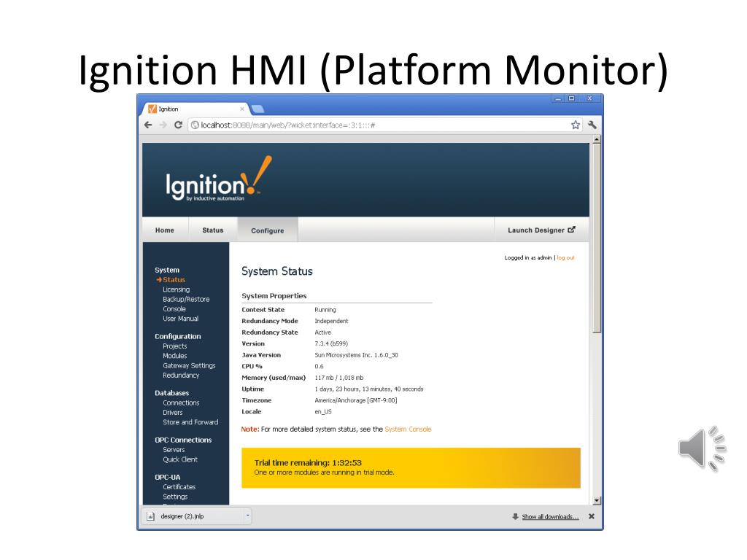747x560 pixels.
Task: Click the Context State value Running
Action: (x=325, y=309)
